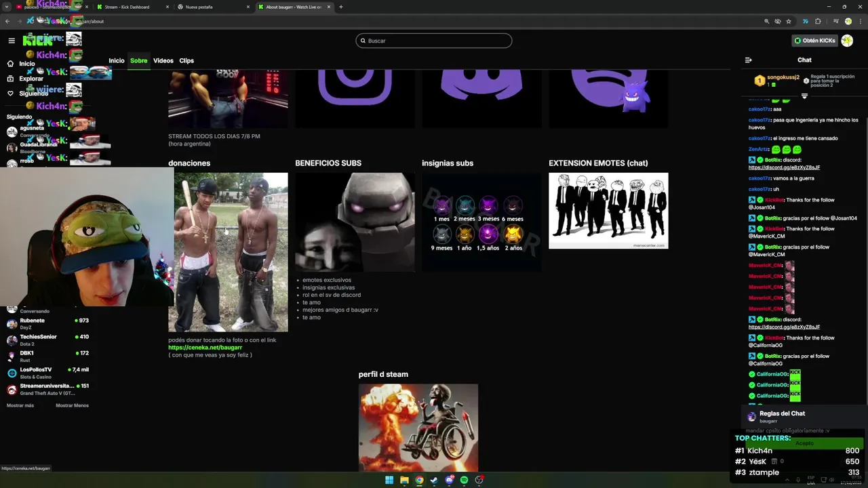Open the Instagram panel image

pyautogui.click(x=355, y=98)
